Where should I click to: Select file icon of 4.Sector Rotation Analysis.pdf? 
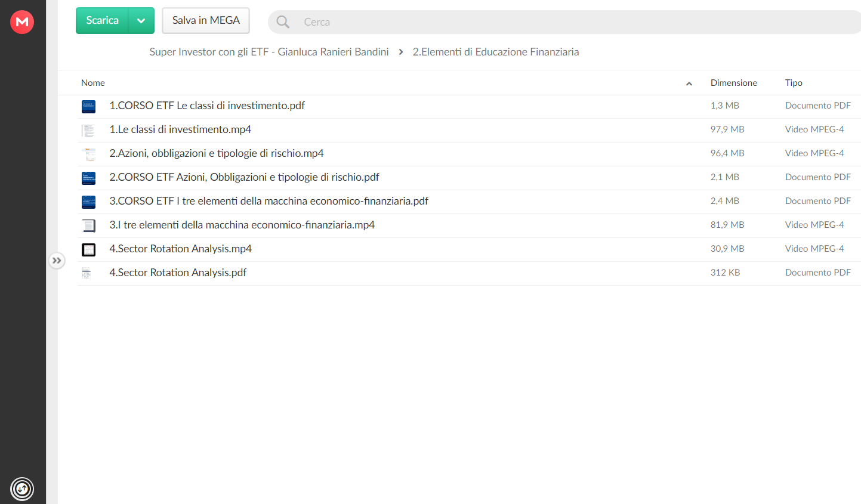point(87,274)
